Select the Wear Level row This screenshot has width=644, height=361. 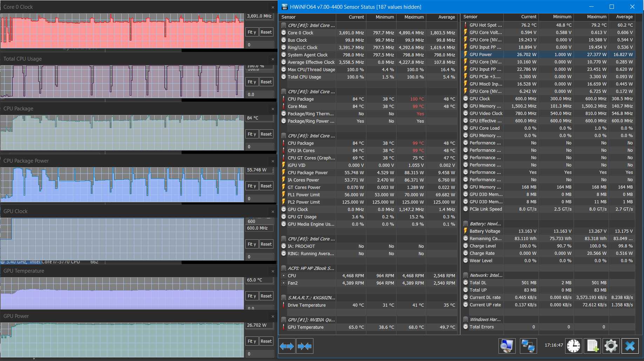(x=548, y=260)
